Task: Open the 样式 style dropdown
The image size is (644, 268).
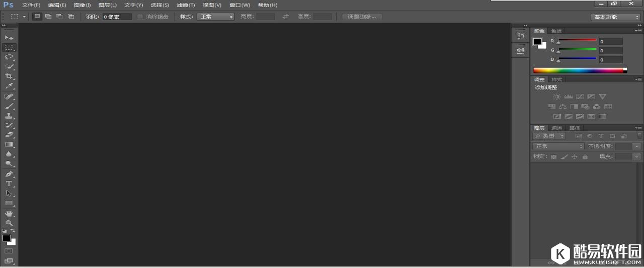Action: 216,17
